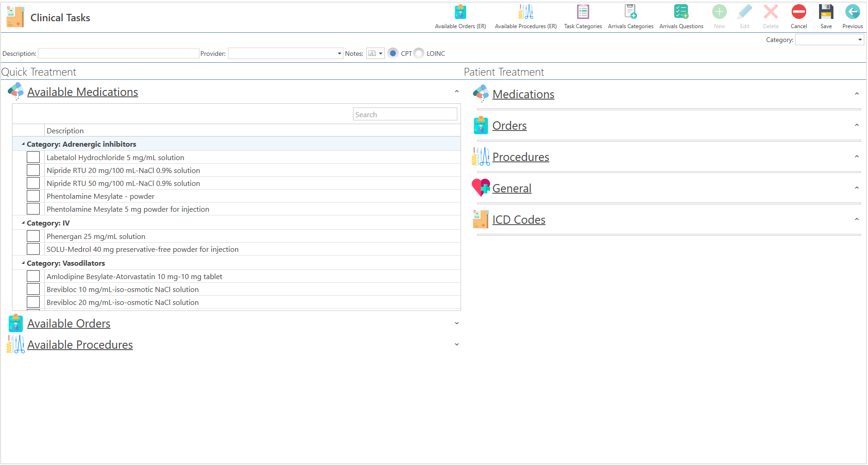This screenshot has width=868, height=465.
Task: Collapse Available Medications section chevron
Action: click(x=457, y=91)
